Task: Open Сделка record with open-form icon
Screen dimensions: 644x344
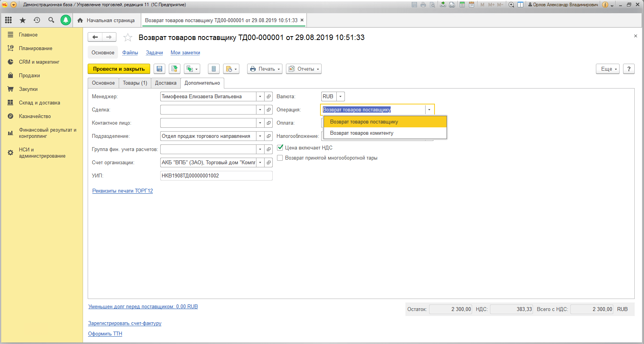Action: pyautogui.click(x=268, y=110)
